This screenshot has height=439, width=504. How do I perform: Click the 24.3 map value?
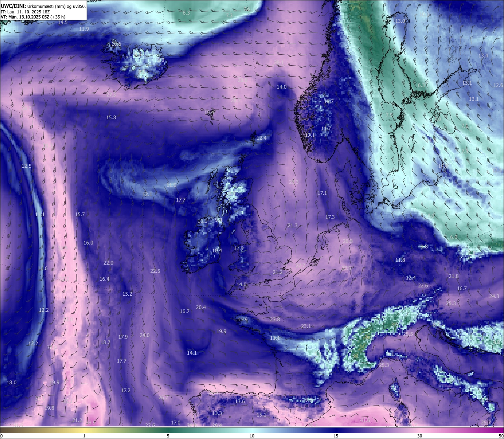point(494,296)
